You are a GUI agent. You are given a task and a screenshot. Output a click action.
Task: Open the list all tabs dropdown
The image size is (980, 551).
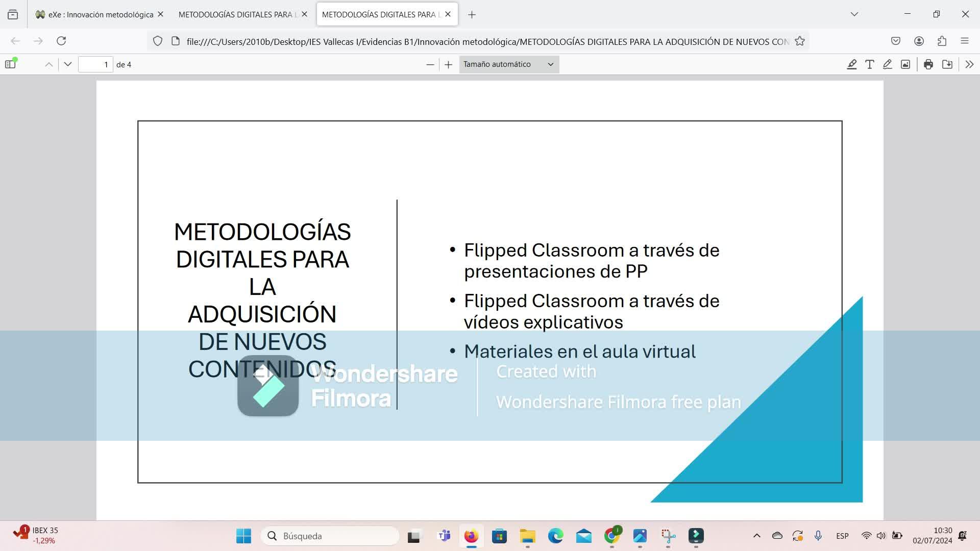(854, 14)
